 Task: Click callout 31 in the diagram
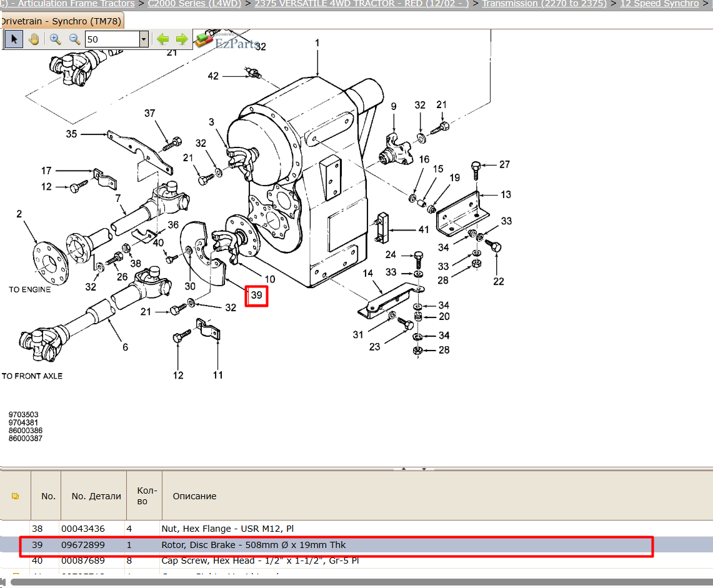(358, 335)
